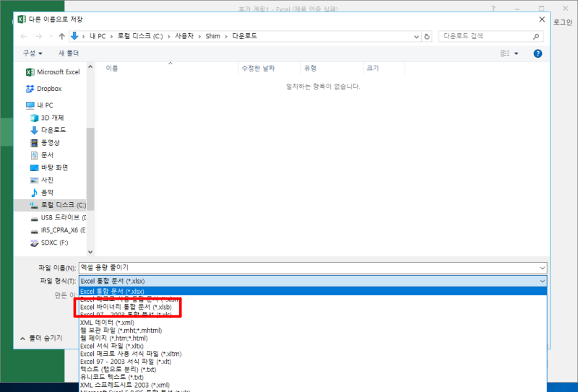
Task: Close the 다른 이름으로 저장 dialog
Action: pyautogui.click(x=542, y=19)
